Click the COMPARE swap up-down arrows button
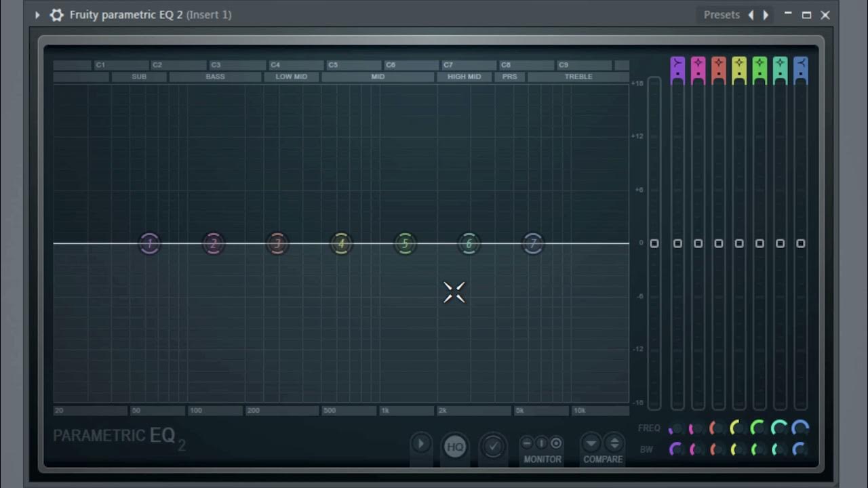The height and width of the screenshot is (488, 868). pyautogui.click(x=614, y=443)
